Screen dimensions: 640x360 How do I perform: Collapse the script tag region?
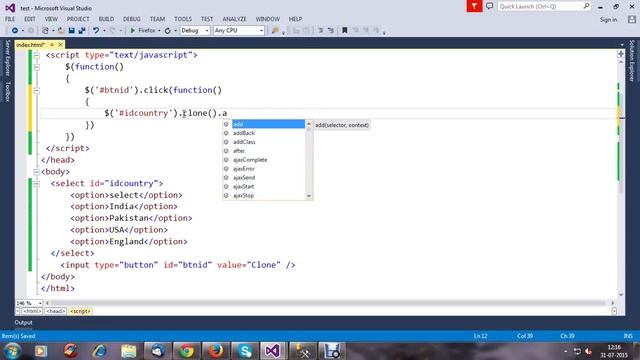(36, 55)
